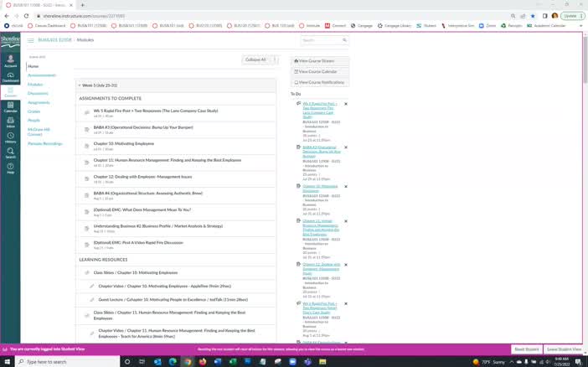
Task: Toggle the hamburger course menu icon
Action: (x=31, y=40)
